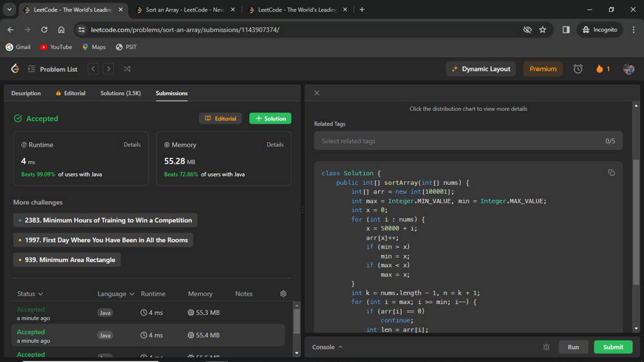Pick a random problem shuffle icon

point(128,69)
